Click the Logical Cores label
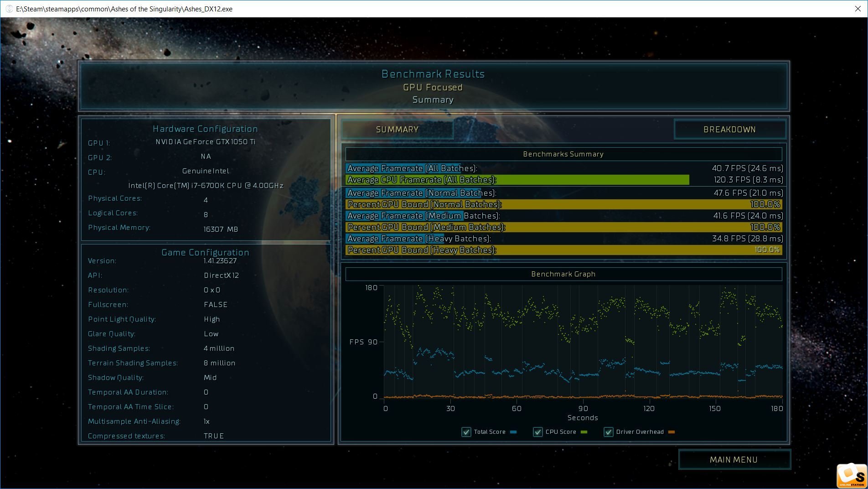868x489 pixels. (113, 213)
